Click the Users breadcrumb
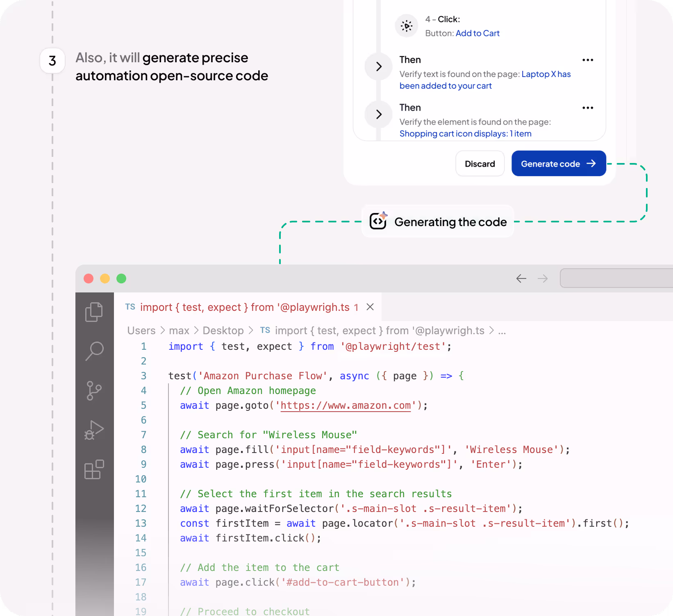673x616 pixels. (x=141, y=331)
